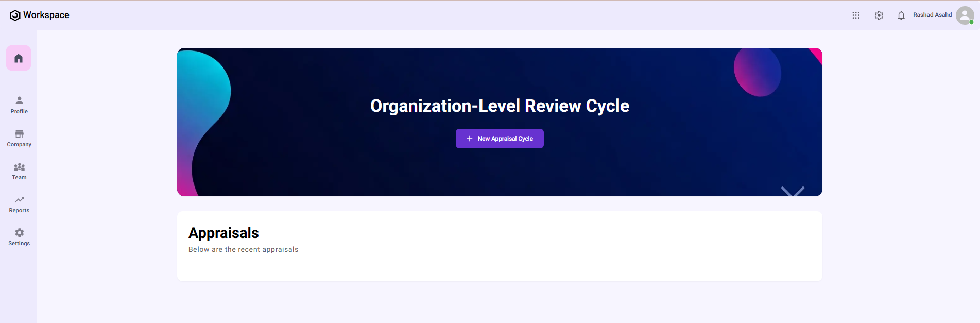Open the notifications bell

tap(901, 15)
